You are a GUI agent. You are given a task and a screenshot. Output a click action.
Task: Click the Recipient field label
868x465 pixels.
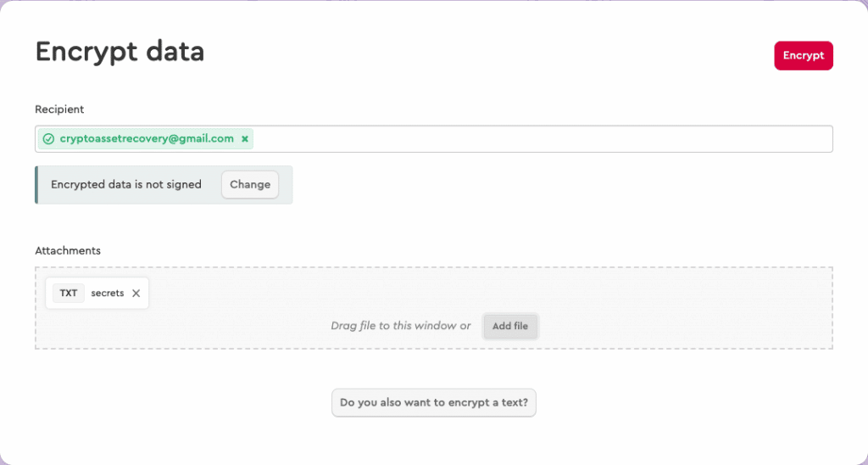click(x=59, y=109)
